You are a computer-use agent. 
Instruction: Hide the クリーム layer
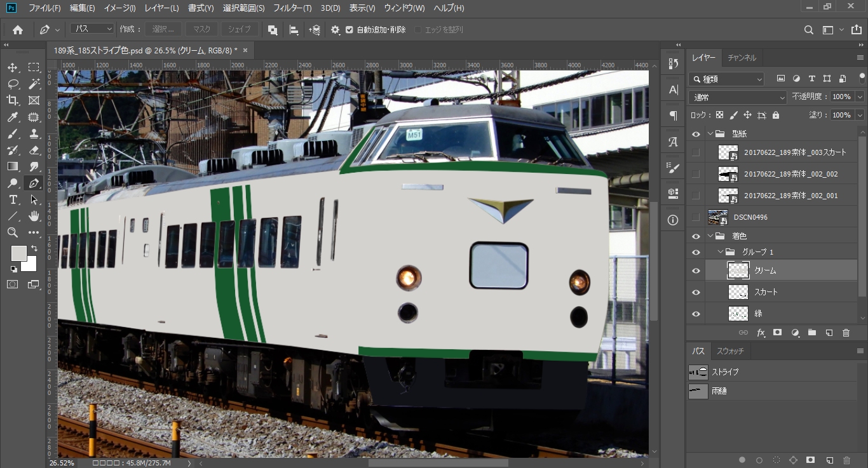click(x=696, y=271)
